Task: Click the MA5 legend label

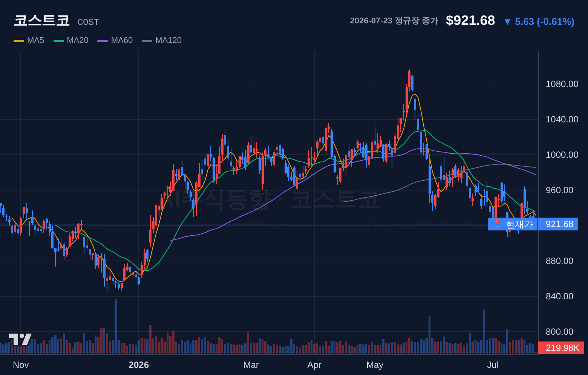Action: [35, 40]
